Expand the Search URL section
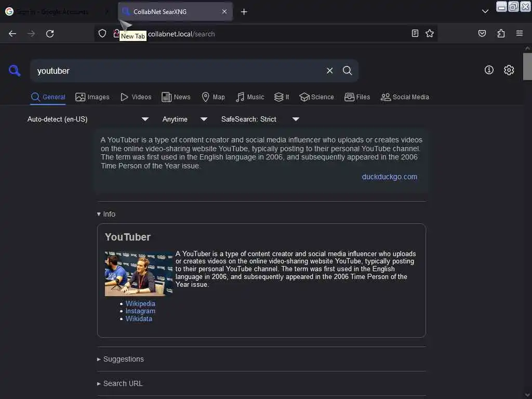532x399 pixels. point(120,383)
